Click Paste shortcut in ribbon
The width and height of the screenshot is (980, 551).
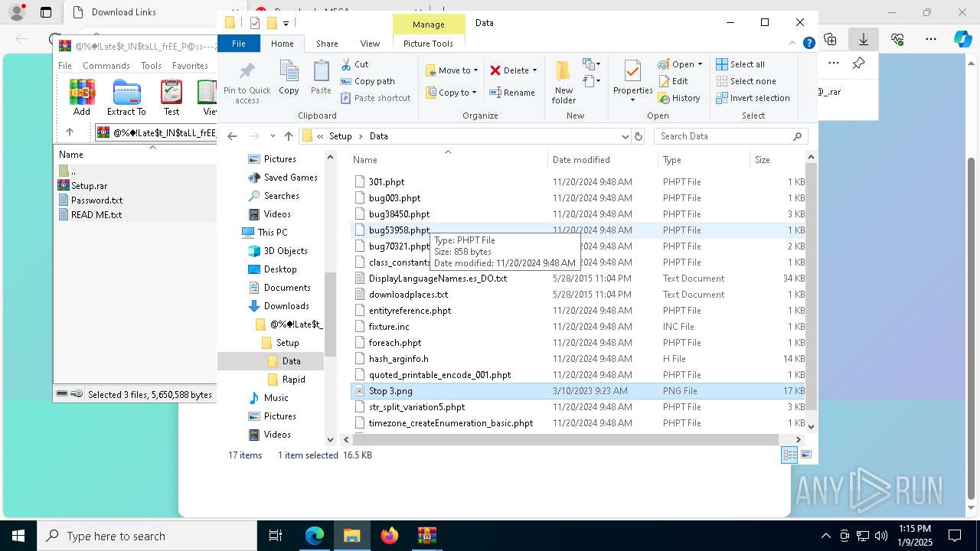click(375, 98)
